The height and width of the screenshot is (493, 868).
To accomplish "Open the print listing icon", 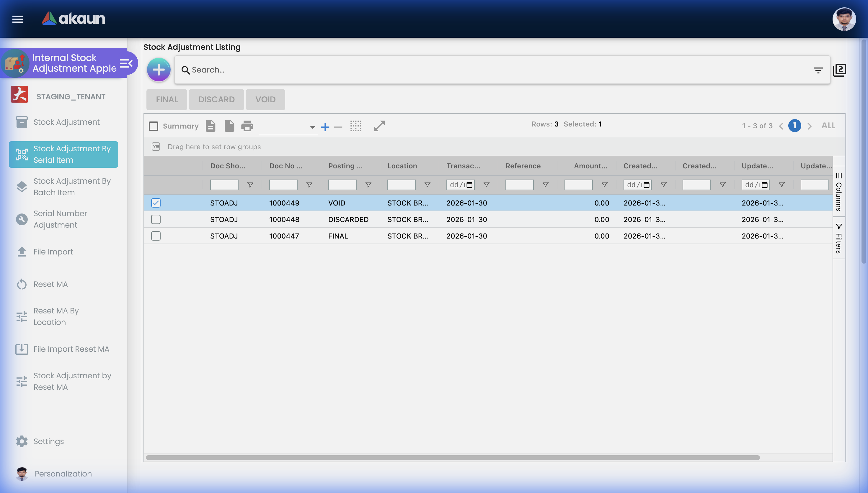I will (x=247, y=126).
